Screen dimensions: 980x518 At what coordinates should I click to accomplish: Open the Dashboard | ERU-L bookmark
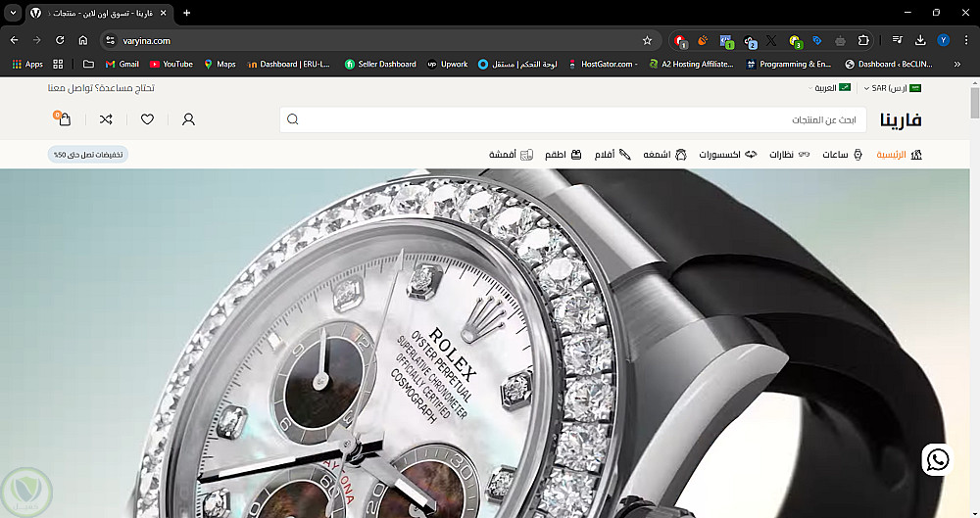288,64
